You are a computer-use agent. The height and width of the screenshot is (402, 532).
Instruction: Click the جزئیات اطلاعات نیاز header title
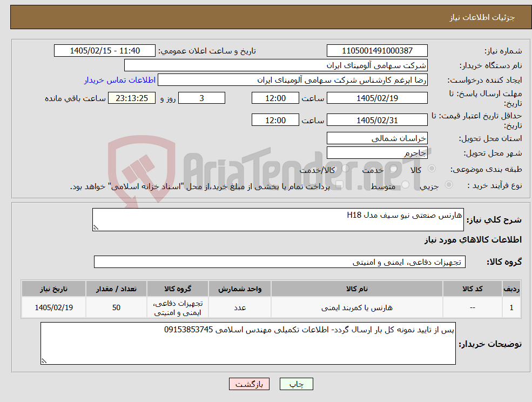[x=482, y=17]
